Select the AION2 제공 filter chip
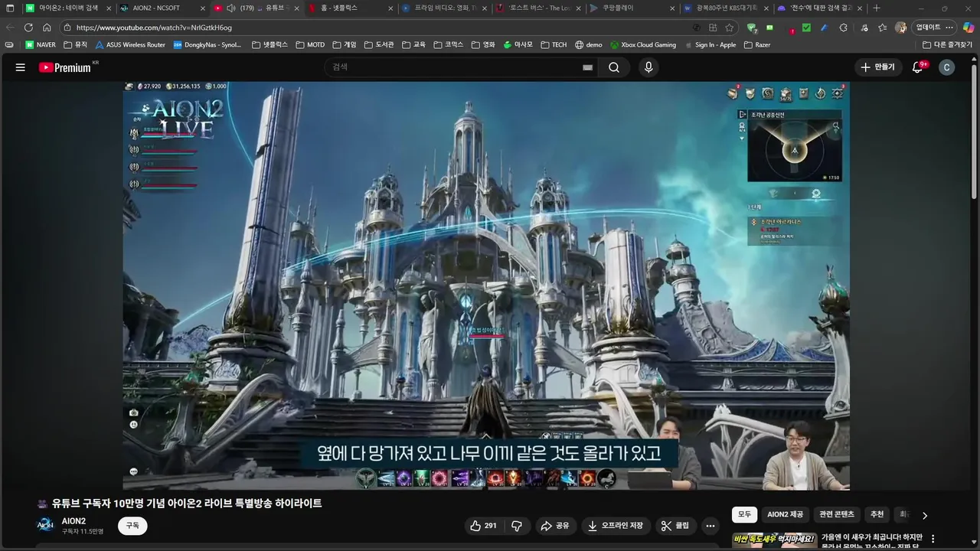This screenshot has height=551, width=980. click(786, 515)
